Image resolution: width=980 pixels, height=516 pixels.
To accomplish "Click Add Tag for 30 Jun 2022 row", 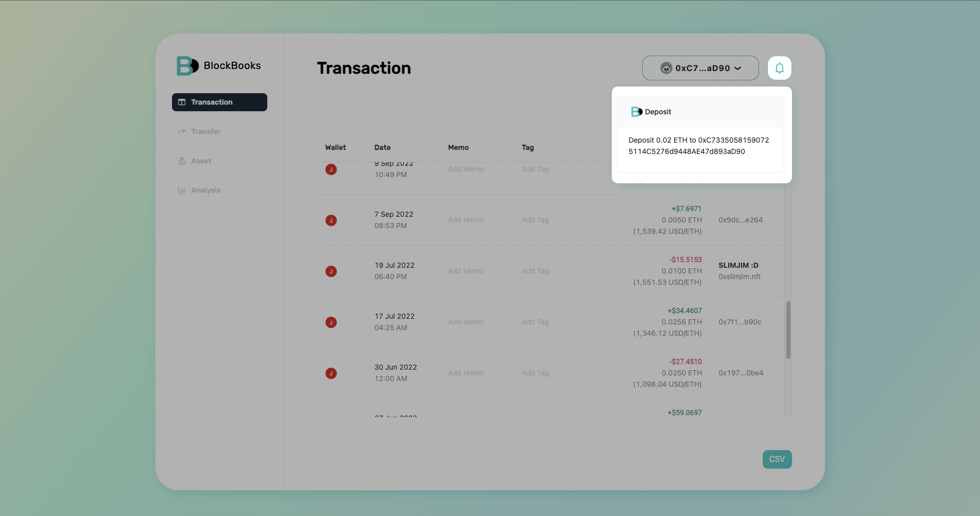I will [535, 373].
